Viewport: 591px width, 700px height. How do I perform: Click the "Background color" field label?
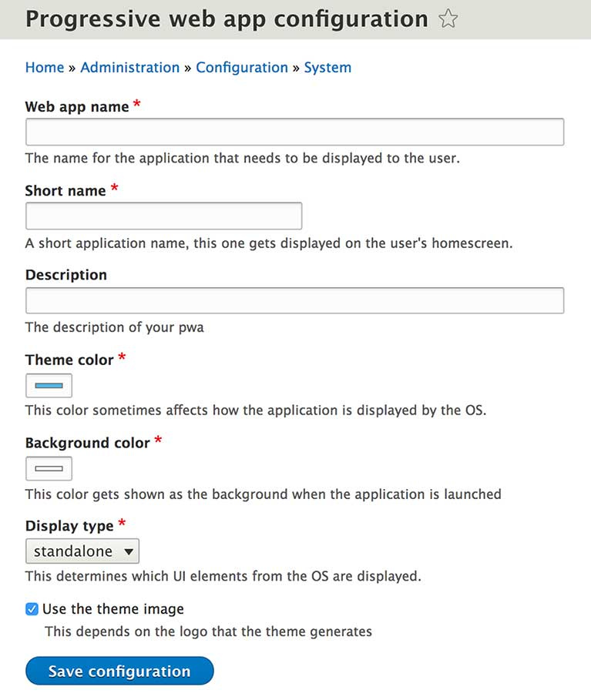click(x=87, y=443)
